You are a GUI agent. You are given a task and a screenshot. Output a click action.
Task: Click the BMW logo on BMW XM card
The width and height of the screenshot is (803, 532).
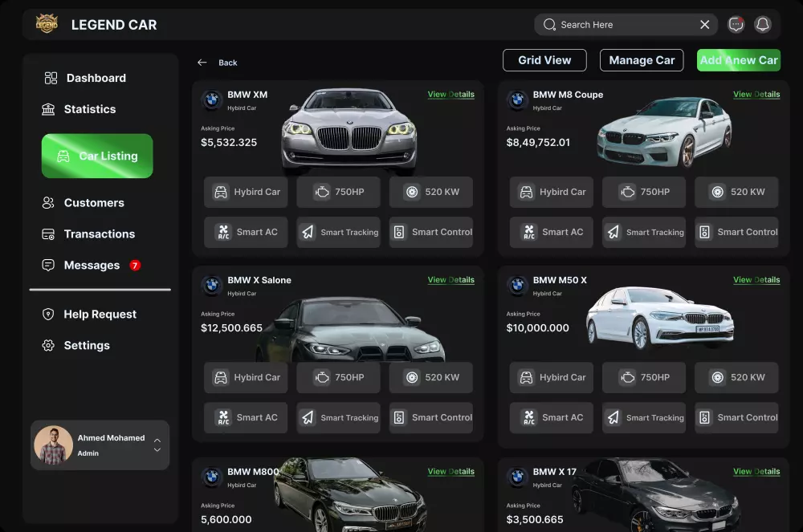tap(212, 100)
